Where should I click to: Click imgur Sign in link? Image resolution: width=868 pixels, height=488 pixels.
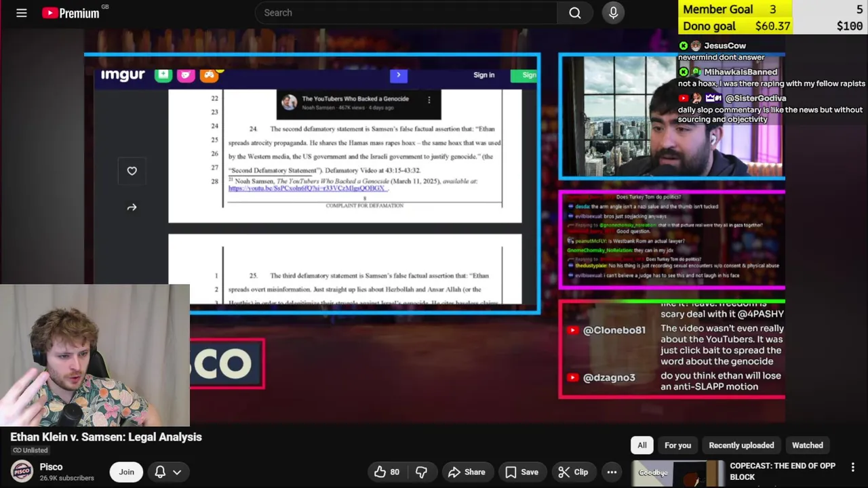pyautogui.click(x=484, y=75)
